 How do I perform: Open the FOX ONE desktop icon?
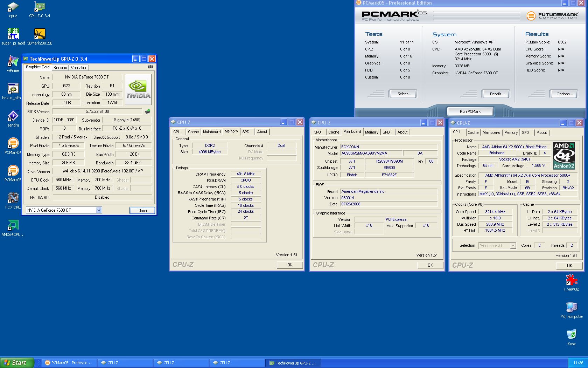(13, 200)
